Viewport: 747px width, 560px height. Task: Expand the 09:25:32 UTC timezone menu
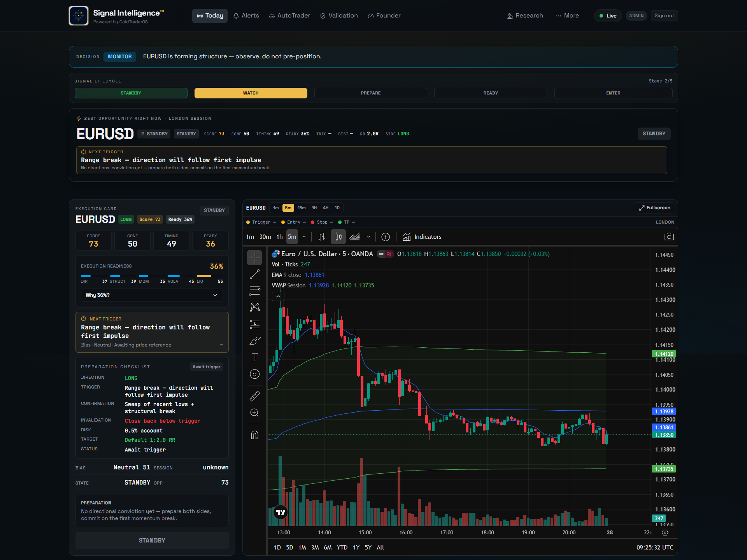(655, 548)
